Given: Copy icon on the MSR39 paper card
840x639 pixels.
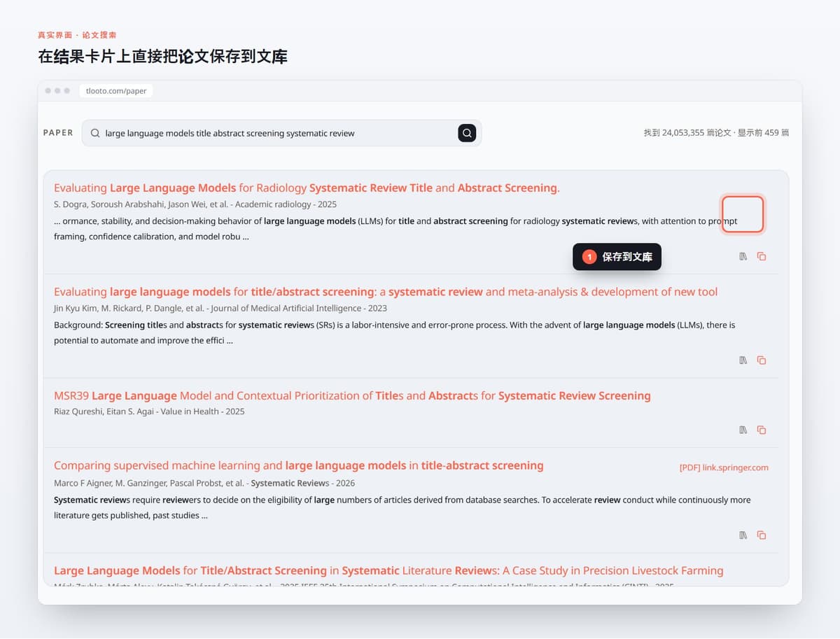Looking at the screenshot, I should [x=762, y=430].
